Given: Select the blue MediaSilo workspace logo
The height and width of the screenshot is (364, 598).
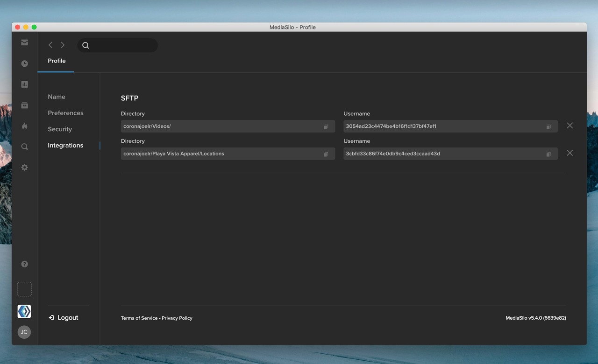Looking at the screenshot, I should tap(24, 311).
